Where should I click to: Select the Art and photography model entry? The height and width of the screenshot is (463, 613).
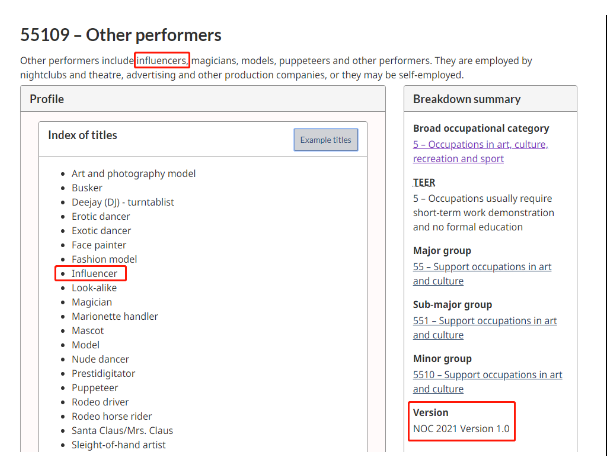pos(133,173)
